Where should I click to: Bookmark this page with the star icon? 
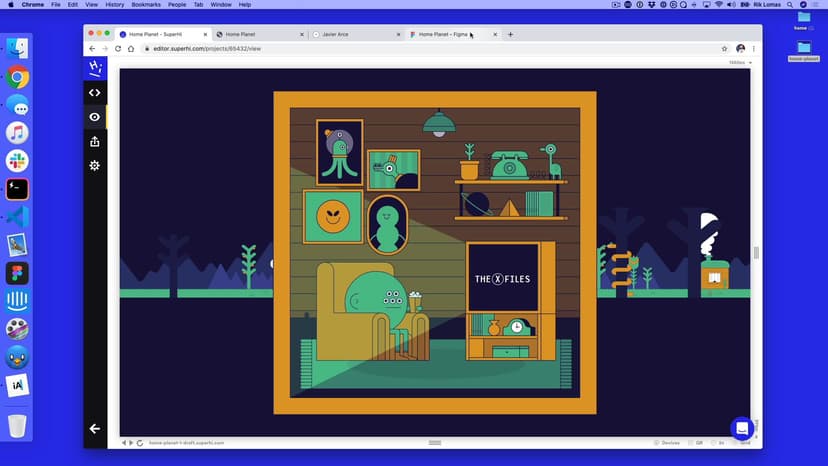(724, 48)
